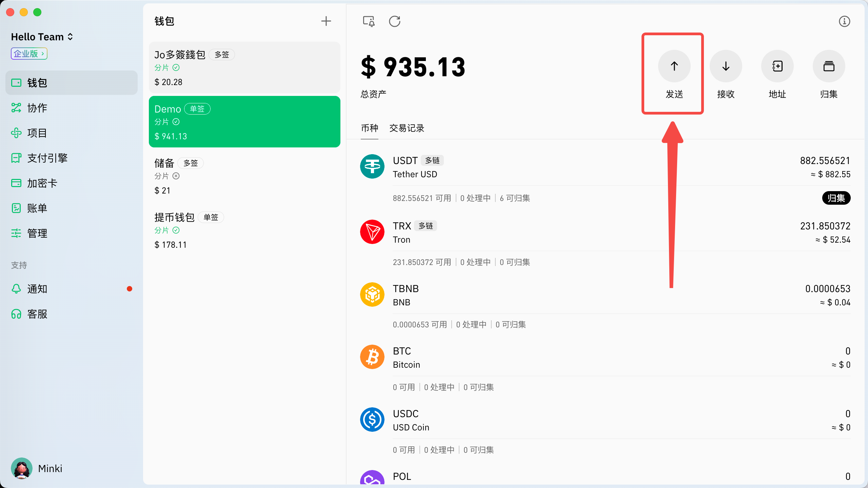Select the Jo多簽錢包 wallet card
This screenshot has width=868, height=488.
244,67
